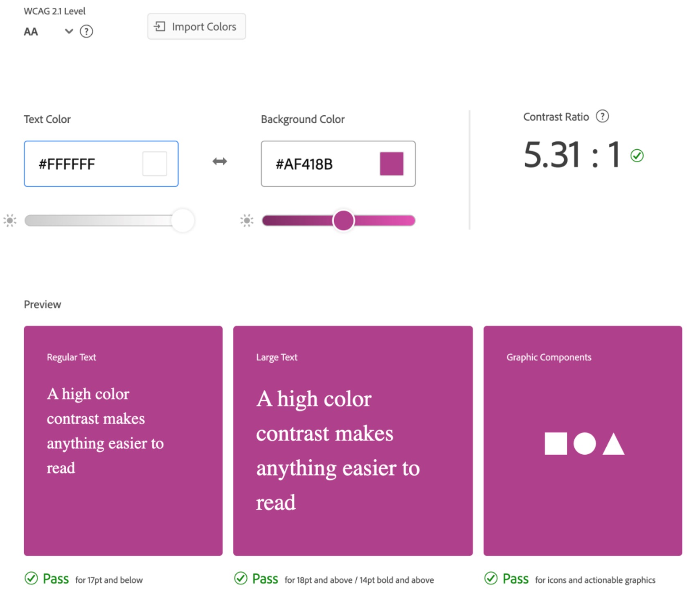Click the Pass checkmark under Large Text preview
Screen dimensions: 700x611
[x=241, y=578]
